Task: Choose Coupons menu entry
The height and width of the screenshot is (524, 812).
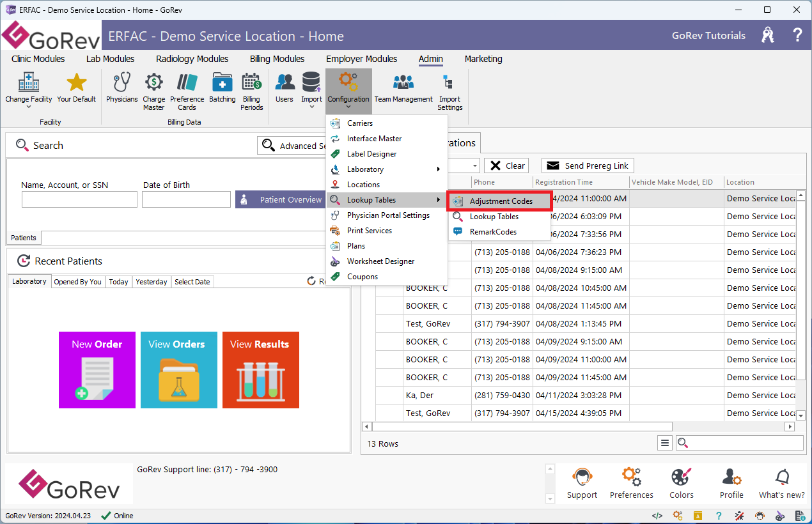Action: (386, 277)
